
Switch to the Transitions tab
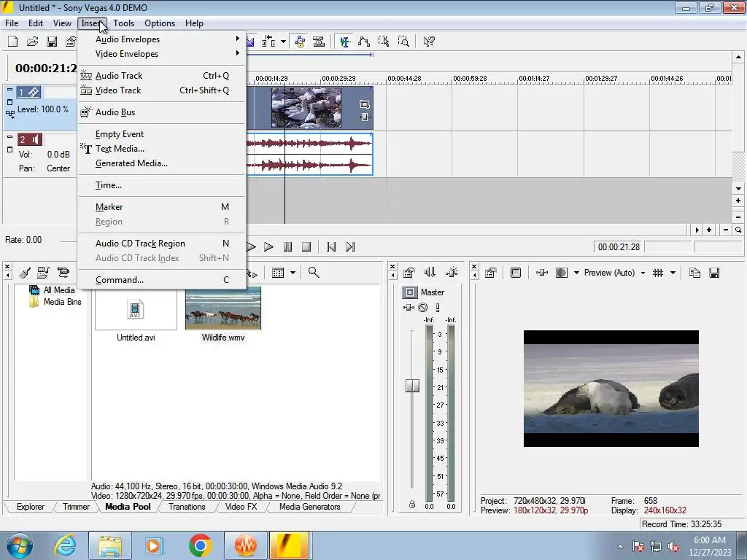point(187,507)
